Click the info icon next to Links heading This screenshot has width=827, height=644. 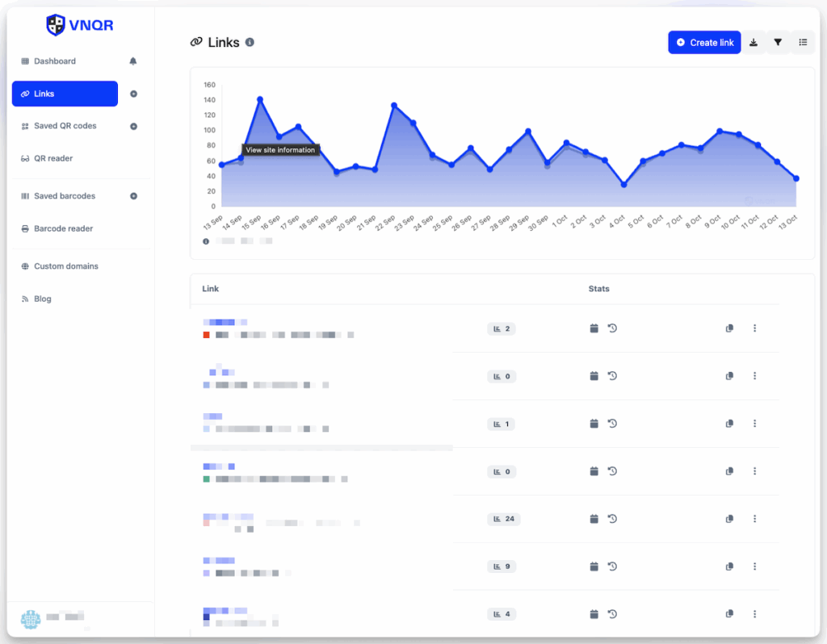point(250,42)
